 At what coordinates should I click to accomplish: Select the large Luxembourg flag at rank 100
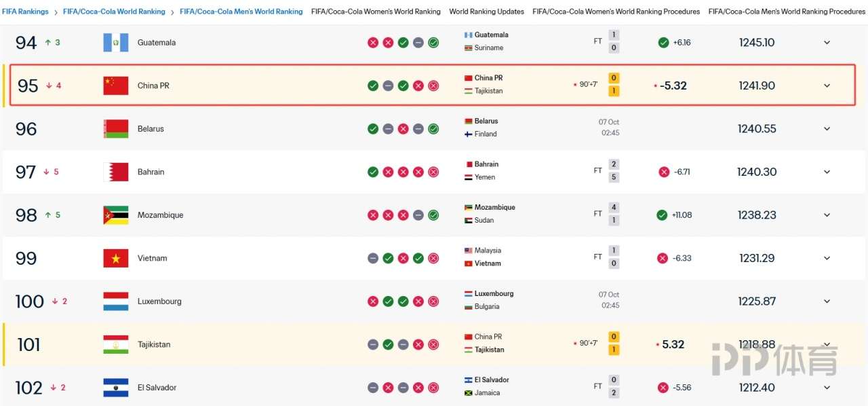coord(115,301)
